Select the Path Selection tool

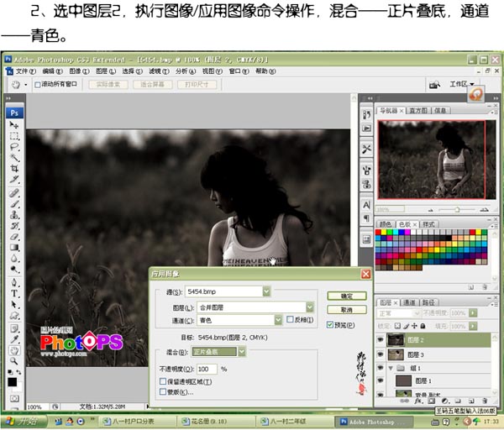pyautogui.click(x=14, y=304)
